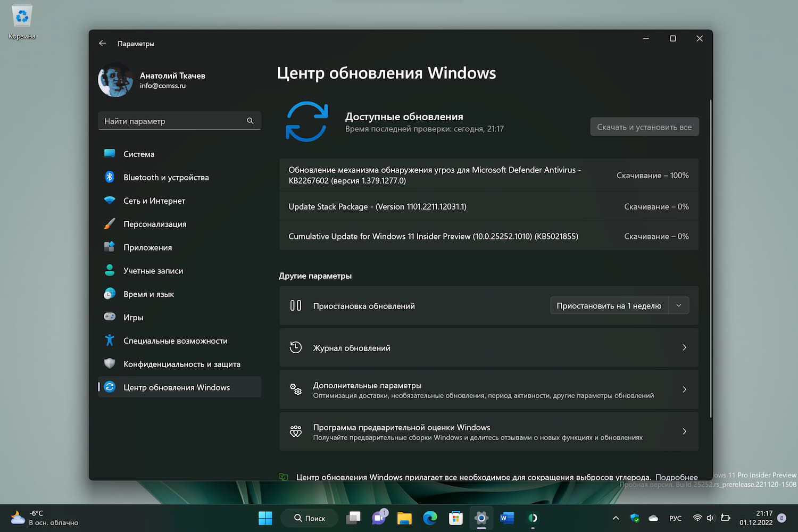798x532 pixels.
Task: Expand Программа предварительной оценки Windows chevron
Action: (x=684, y=431)
